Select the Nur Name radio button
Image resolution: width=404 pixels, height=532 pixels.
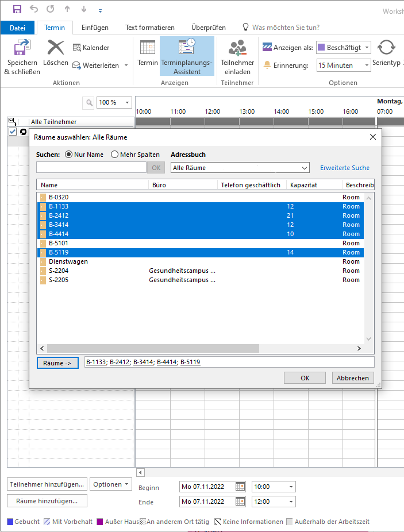pyautogui.click(x=69, y=155)
